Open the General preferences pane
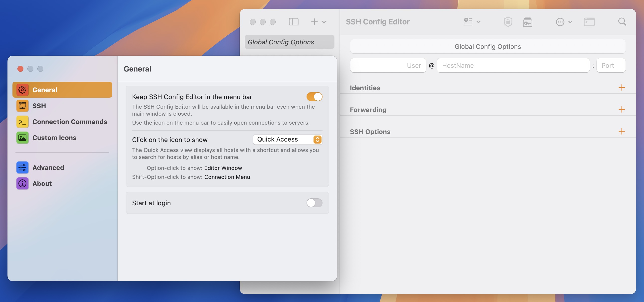644x302 pixels. coord(62,90)
